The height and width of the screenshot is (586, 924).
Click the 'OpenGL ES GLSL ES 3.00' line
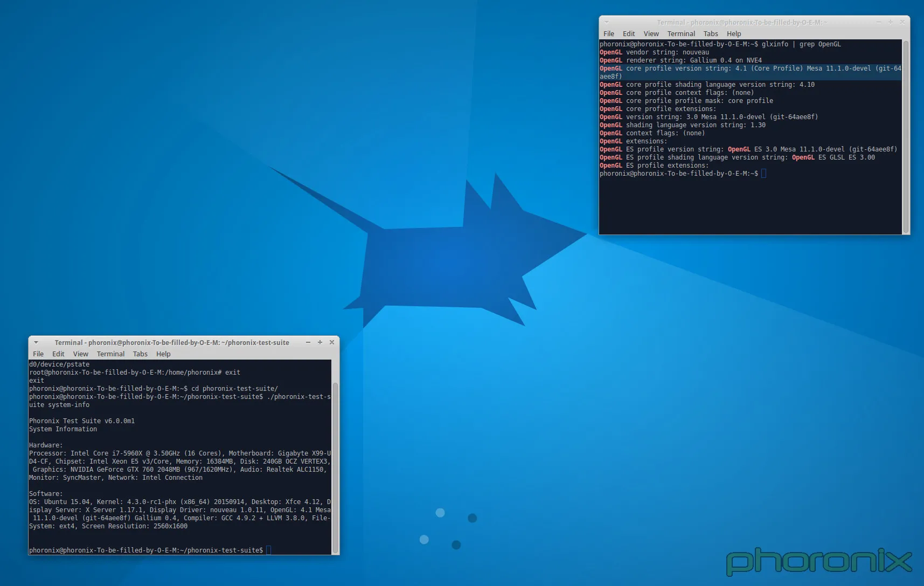pos(738,157)
